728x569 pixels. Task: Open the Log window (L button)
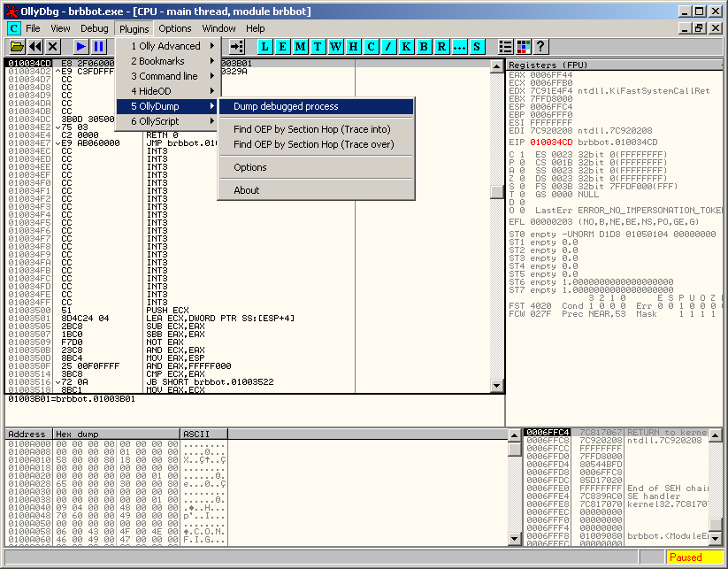click(x=264, y=46)
